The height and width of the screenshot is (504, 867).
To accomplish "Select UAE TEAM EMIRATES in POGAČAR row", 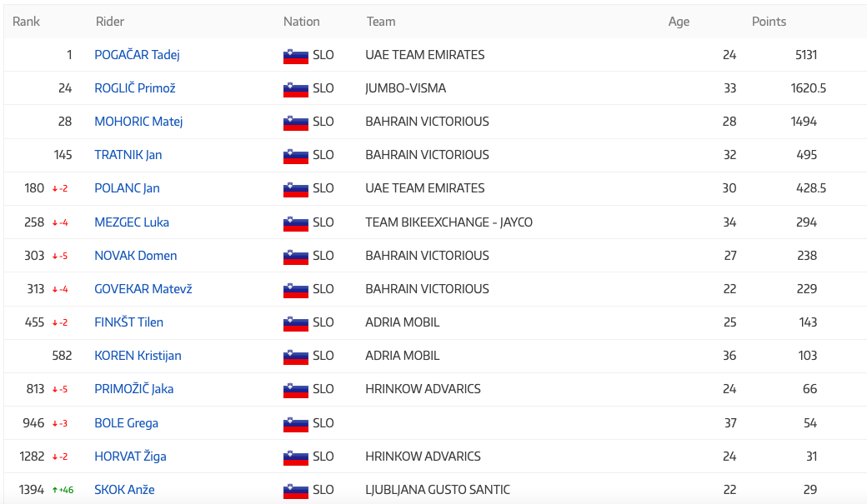I will (424, 55).
